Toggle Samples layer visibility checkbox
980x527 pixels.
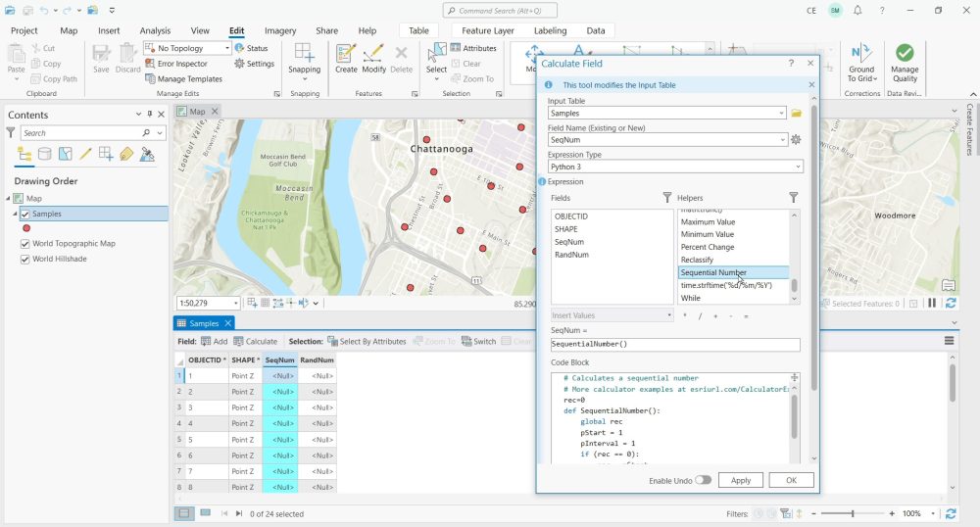pos(25,215)
